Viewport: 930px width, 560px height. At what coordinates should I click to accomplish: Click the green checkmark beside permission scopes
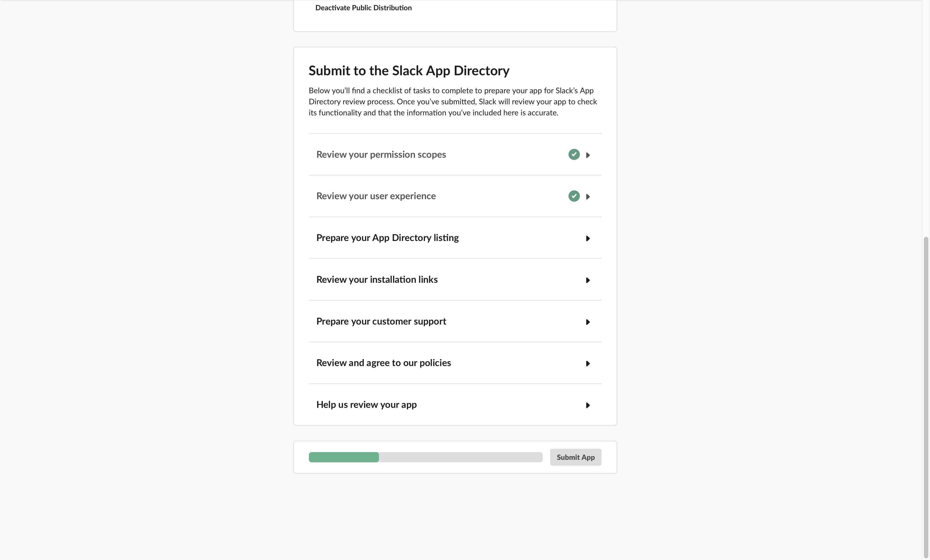tap(574, 154)
